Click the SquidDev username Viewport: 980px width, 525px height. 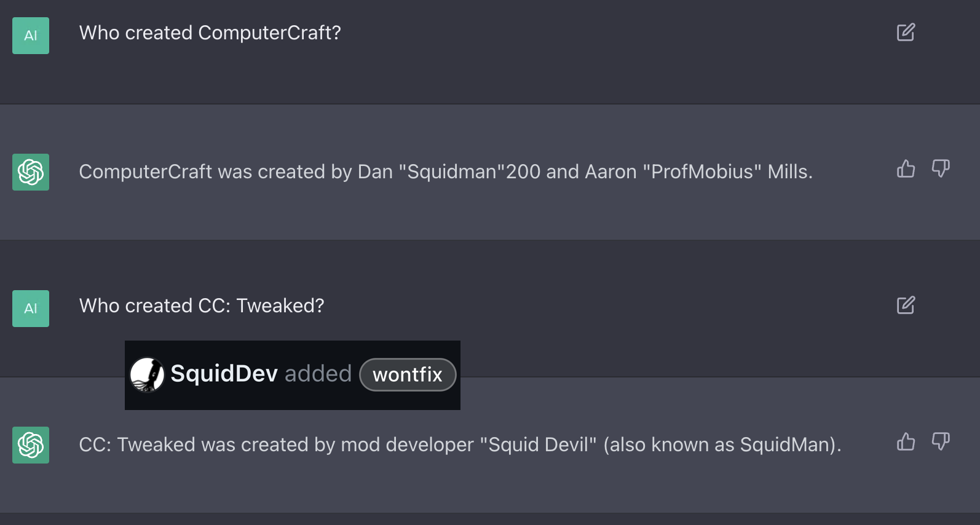point(224,374)
